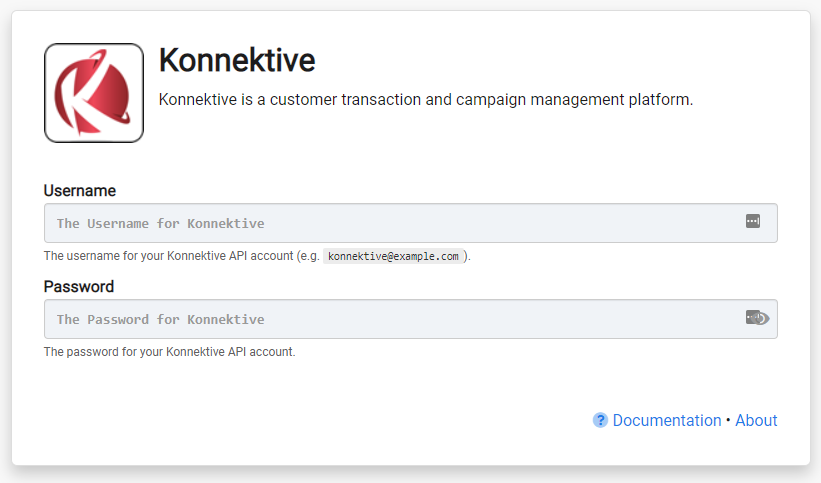This screenshot has height=483, width=821.
Task: Click the password helper text below field
Action: (170, 352)
